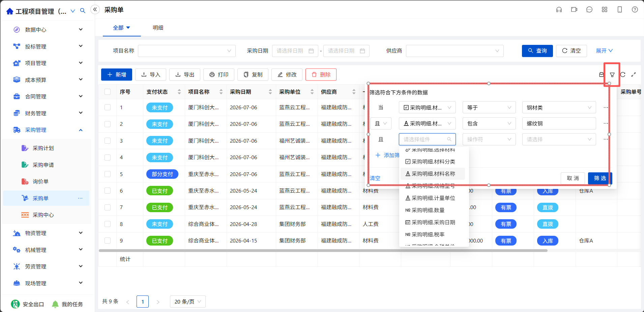This screenshot has height=312, width=644.
Task: Click the red 删除 button
Action: (321, 75)
